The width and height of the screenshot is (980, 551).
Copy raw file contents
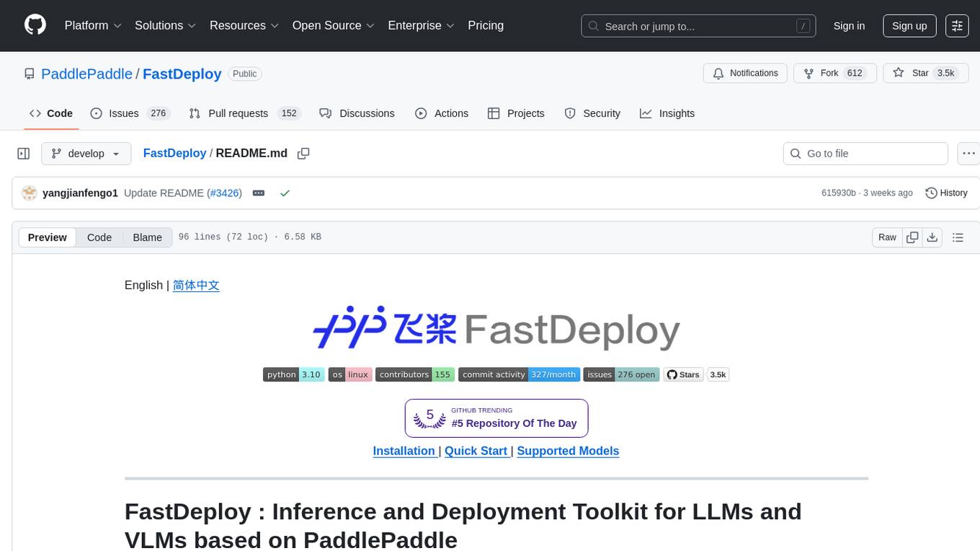(912, 237)
